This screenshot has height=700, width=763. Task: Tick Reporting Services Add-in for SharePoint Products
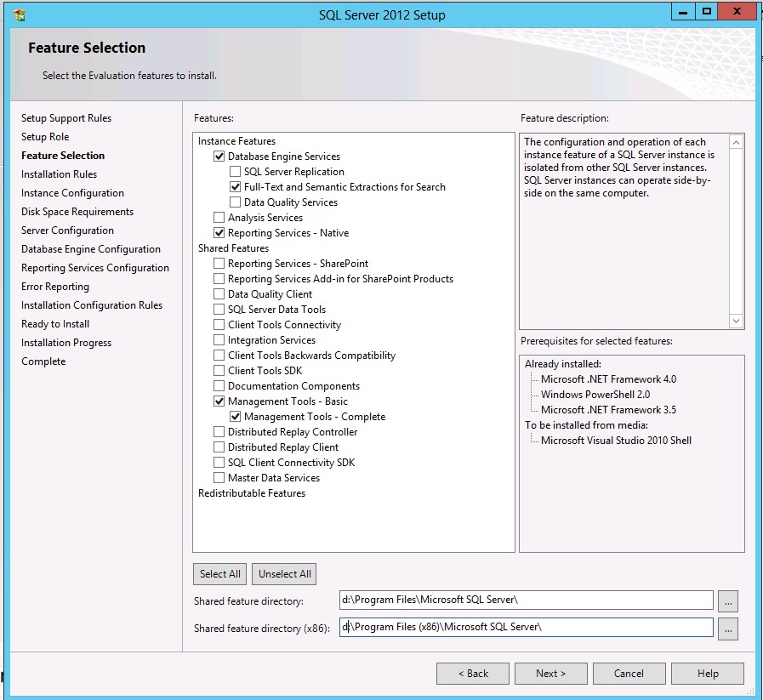(x=219, y=279)
